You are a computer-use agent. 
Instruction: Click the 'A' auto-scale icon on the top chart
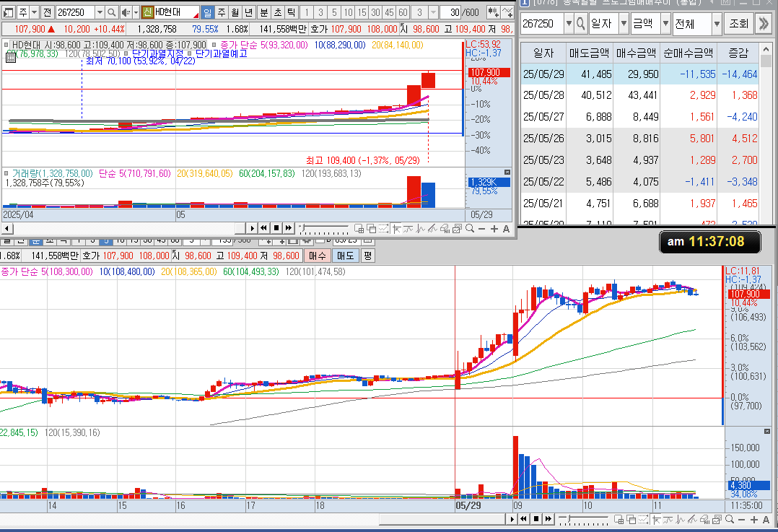tap(506, 229)
